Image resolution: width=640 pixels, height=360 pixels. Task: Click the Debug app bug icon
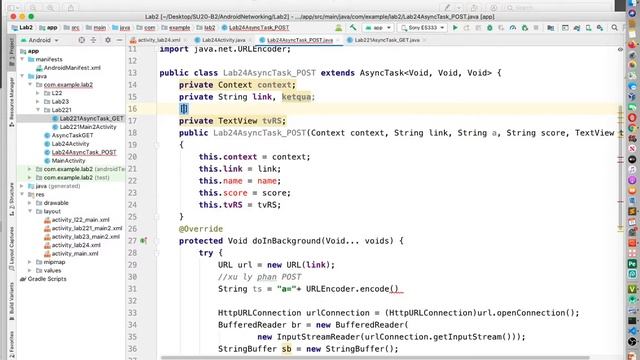[x=490, y=28]
